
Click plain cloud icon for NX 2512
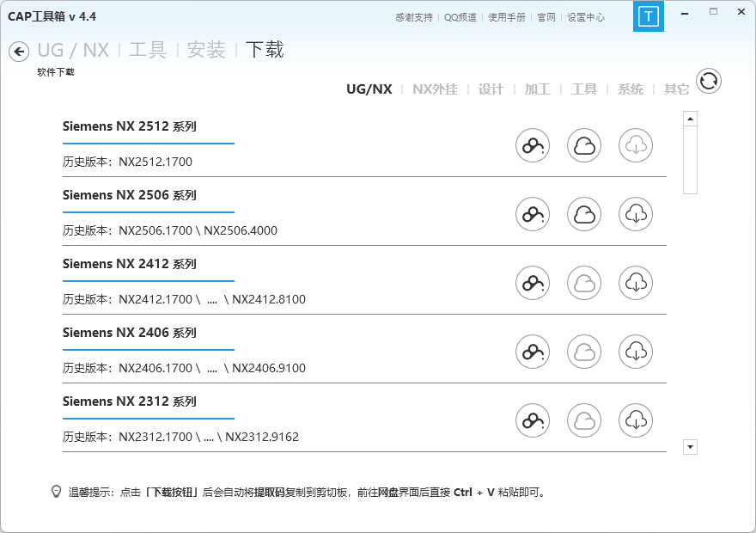[584, 145]
